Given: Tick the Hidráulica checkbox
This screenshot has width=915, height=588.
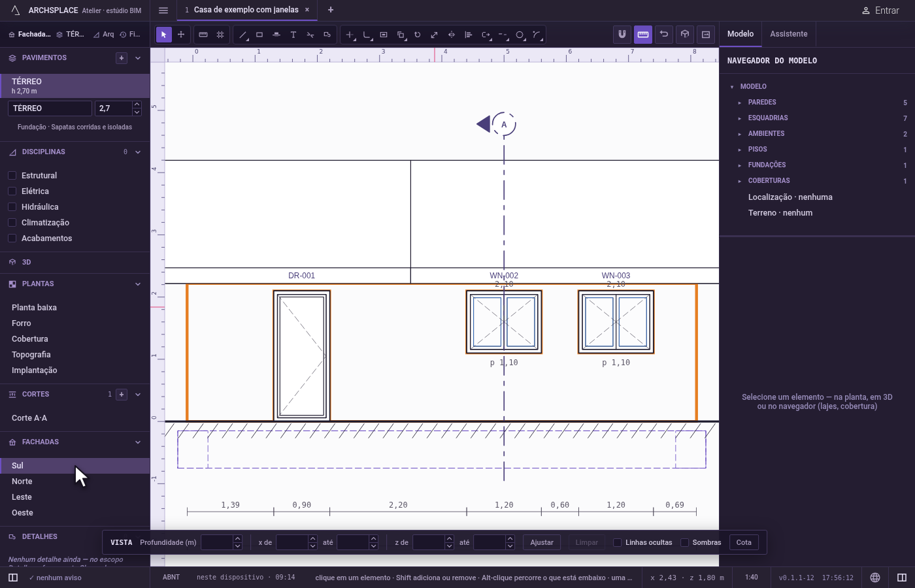Looking at the screenshot, I should [12, 207].
